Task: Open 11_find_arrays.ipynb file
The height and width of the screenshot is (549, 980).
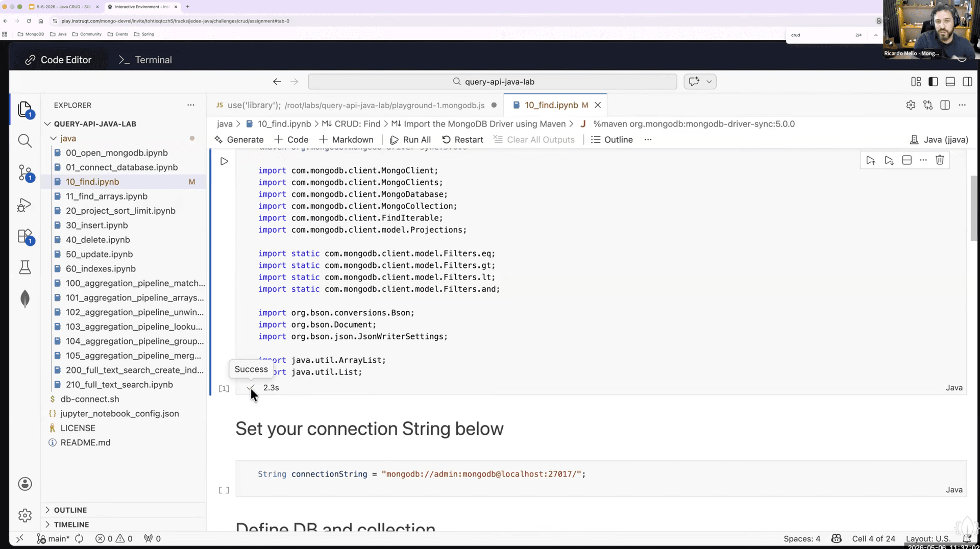Action: pyautogui.click(x=107, y=196)
